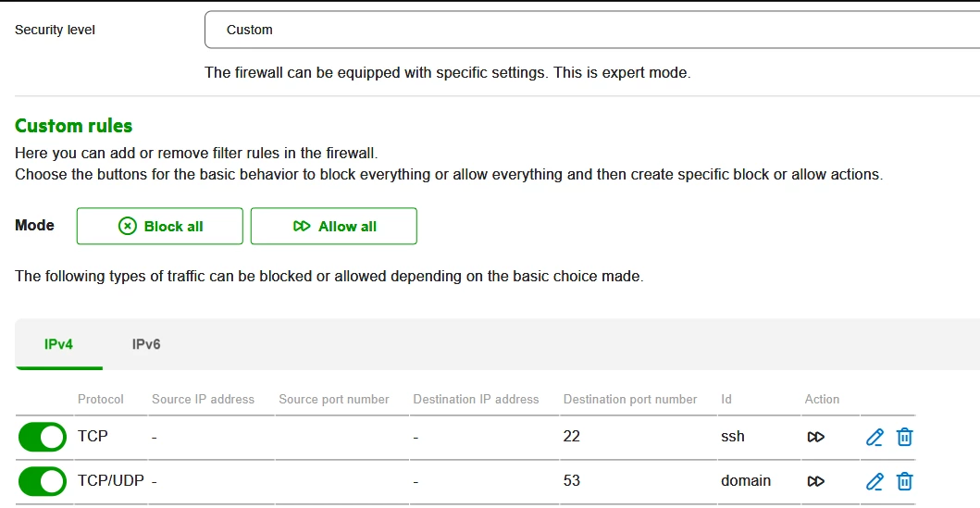Delete the ssh firewall rule
980x508 pixels.
coord(905,437)
